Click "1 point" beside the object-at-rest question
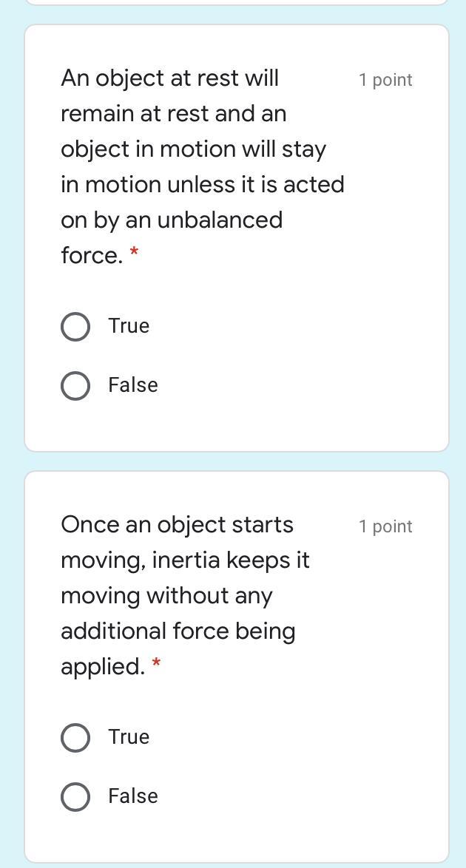 coord(385,80)
